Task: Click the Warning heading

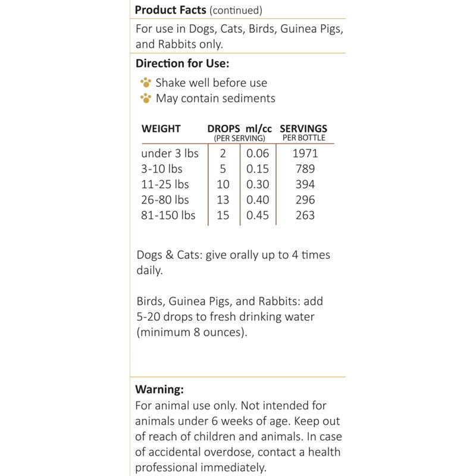Action: coord(159,390)
